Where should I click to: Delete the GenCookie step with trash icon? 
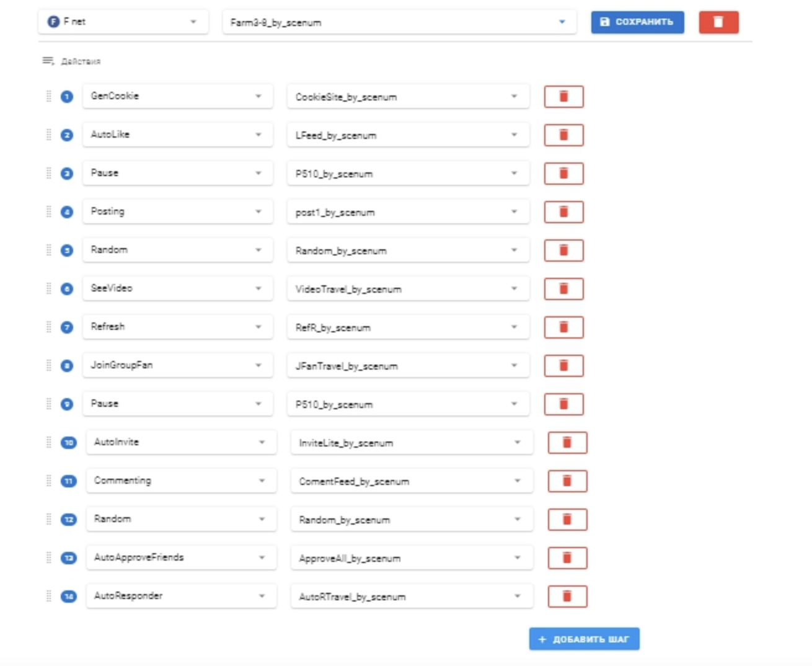click(563, 97)
